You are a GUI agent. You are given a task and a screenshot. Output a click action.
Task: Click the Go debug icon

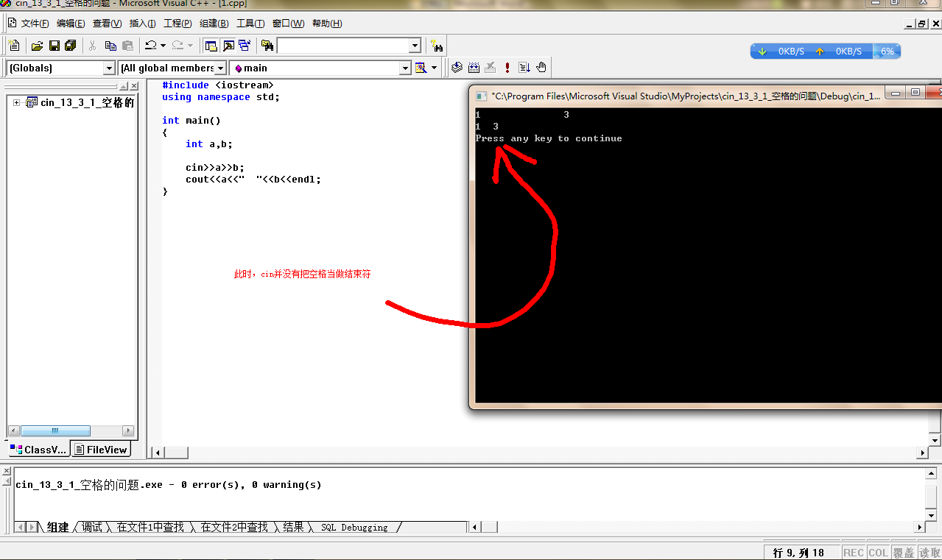524,68
